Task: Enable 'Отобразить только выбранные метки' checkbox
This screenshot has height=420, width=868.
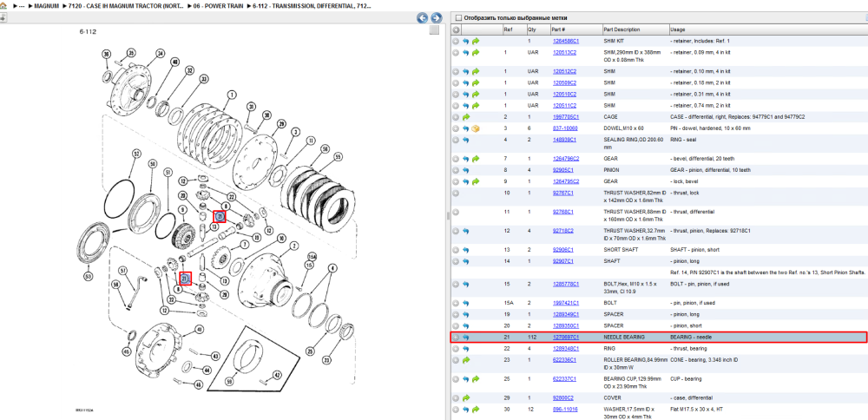Action: coord(458,17)
